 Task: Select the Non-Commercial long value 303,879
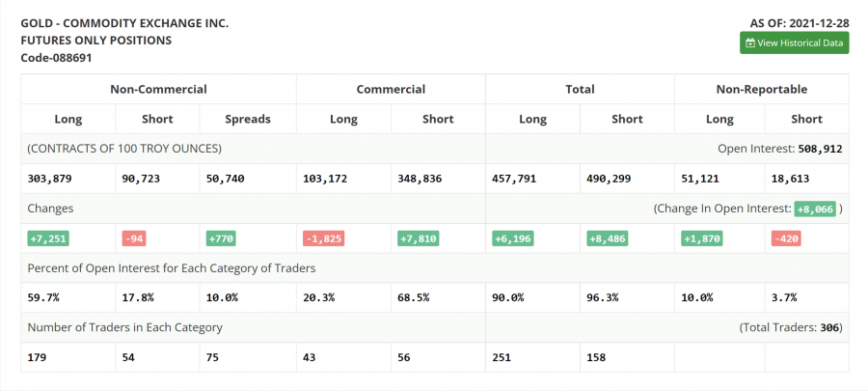(50, 179)
